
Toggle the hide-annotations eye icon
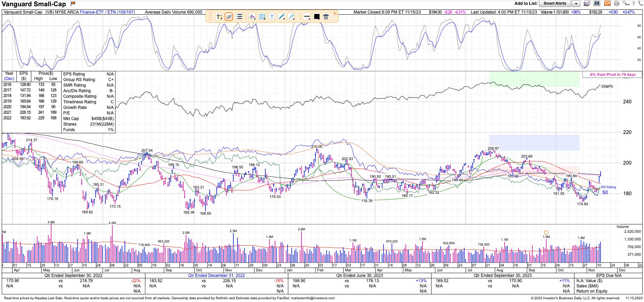pos(229,16)
